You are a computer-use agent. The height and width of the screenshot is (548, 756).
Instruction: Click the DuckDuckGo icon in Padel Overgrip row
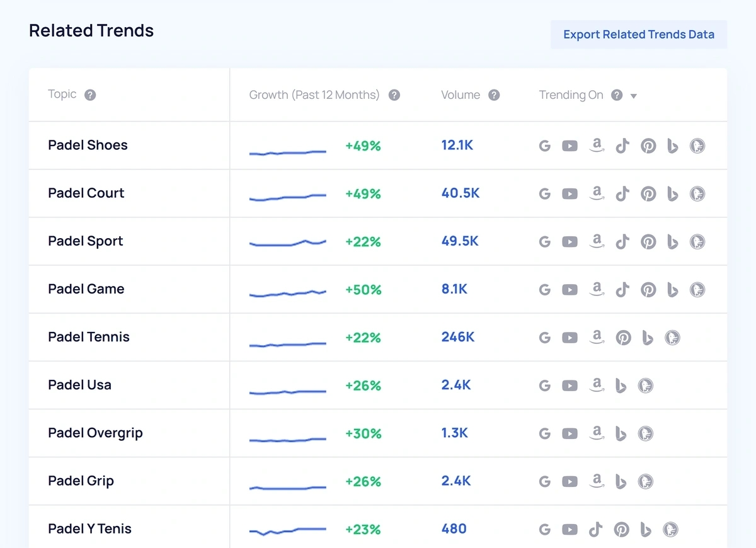tap(645, 433)
